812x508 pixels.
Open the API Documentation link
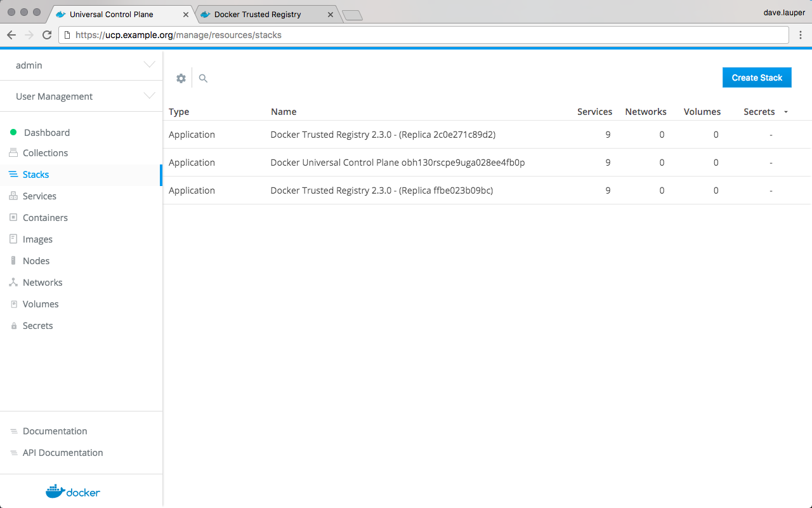pyautogui.click(x=62, y=453)
